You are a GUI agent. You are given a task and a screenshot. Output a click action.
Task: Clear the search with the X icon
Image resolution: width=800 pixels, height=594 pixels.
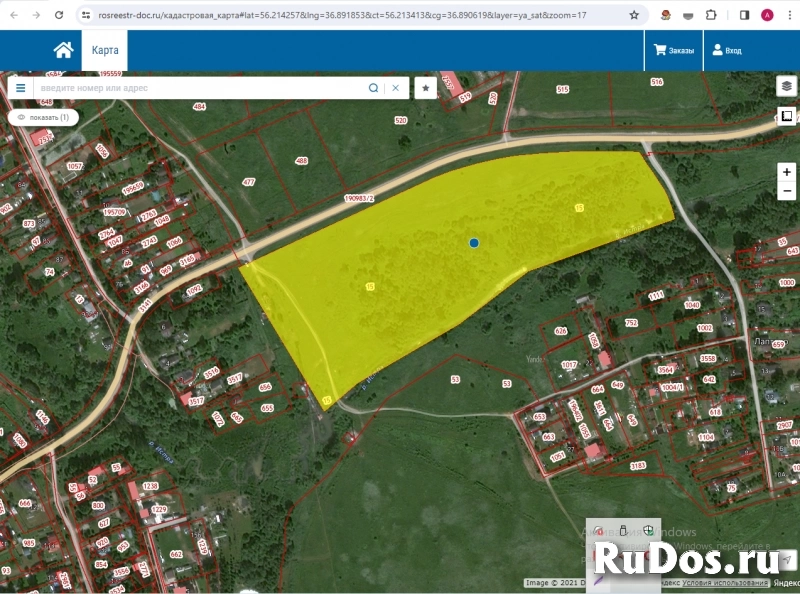tap(395, 88)
